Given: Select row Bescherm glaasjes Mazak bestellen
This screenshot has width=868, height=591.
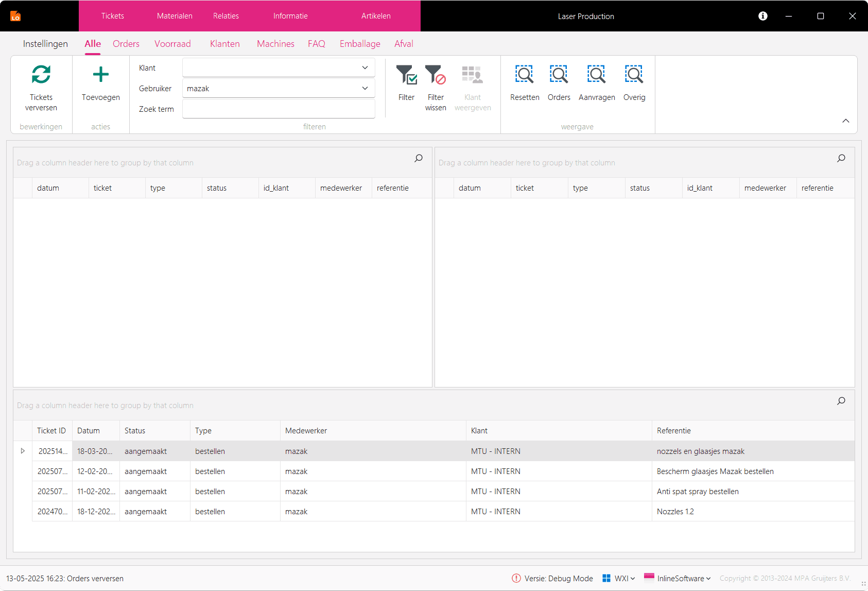Looking at the screenshot, I should tap(443, 471).
